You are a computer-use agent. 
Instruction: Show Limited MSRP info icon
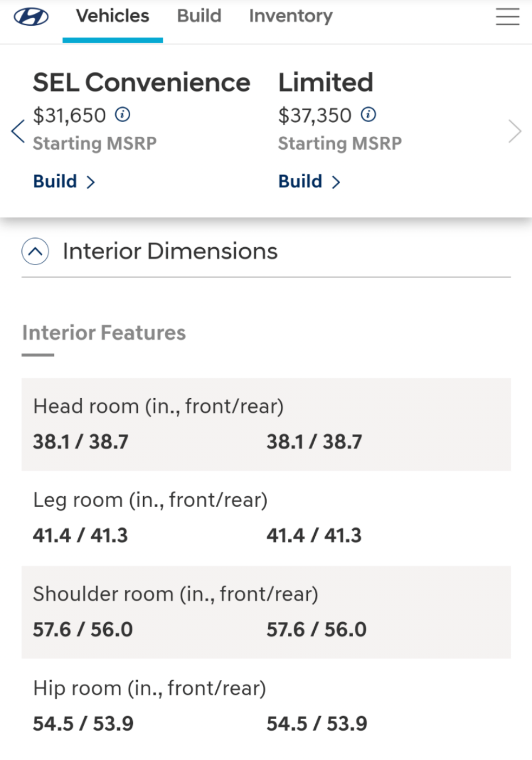pos(368,114)
